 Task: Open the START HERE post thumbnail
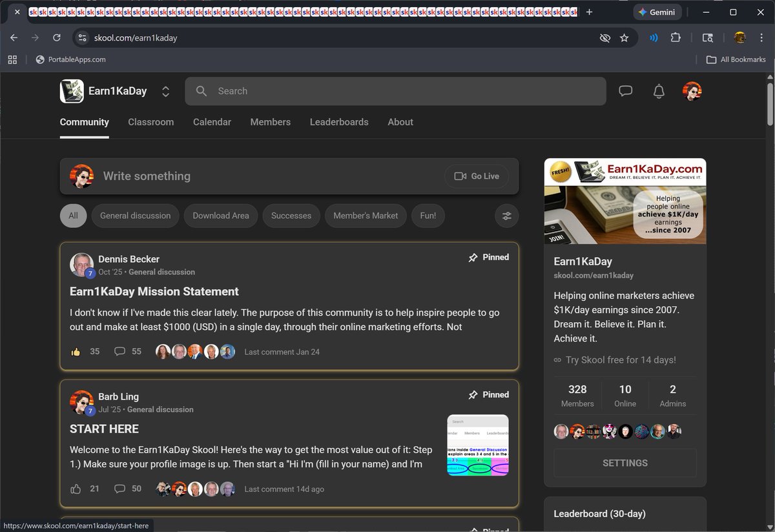click(x=478, y=445)
